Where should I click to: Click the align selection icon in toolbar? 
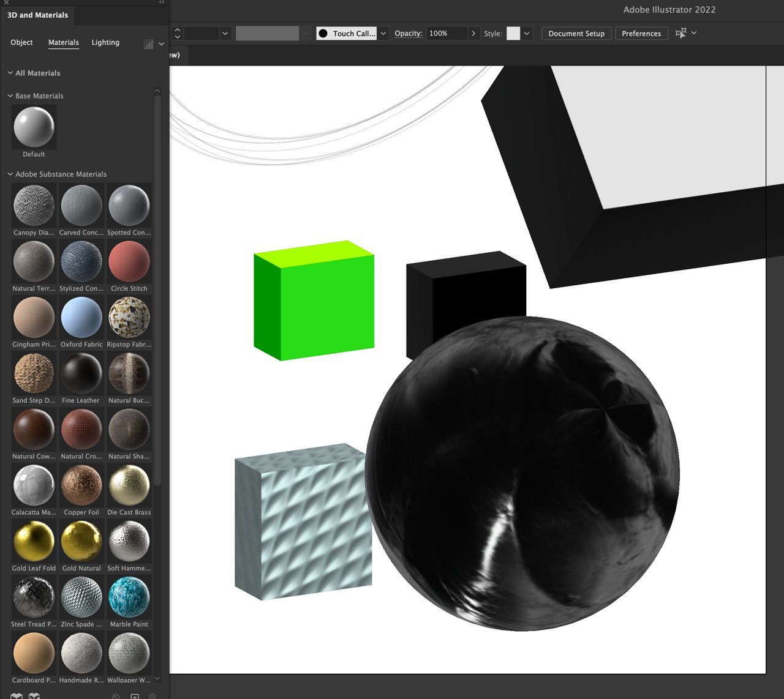click(x=680, y=33)
